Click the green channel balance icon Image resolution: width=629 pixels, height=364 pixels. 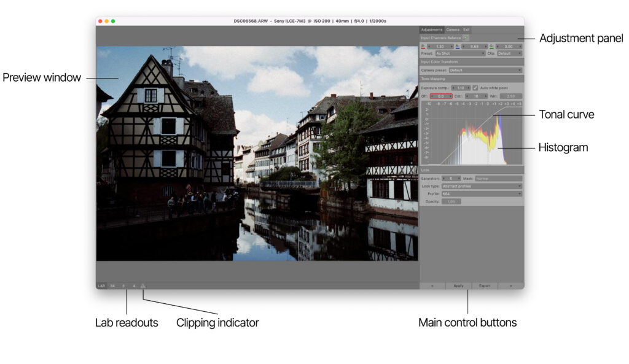click(491, 47)
